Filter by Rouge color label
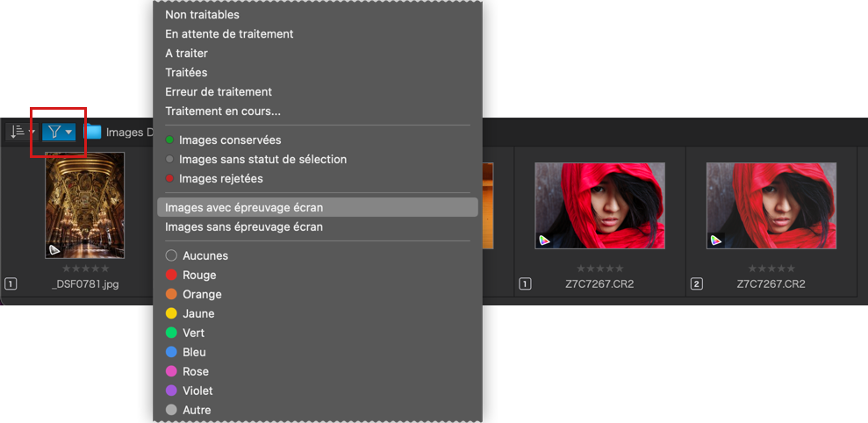The width and height of the screenshot is (868, 423). pyautogui.click(x=317, y=276)
